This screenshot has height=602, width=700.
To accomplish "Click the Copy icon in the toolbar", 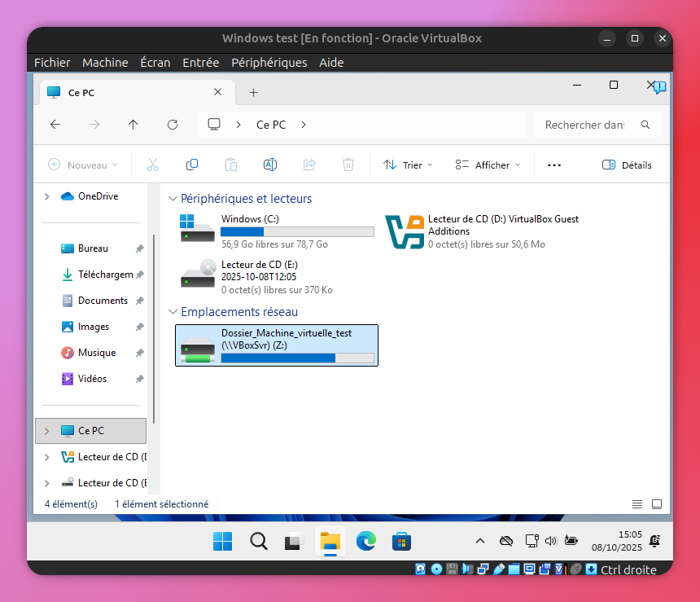I will click(192, 165).
